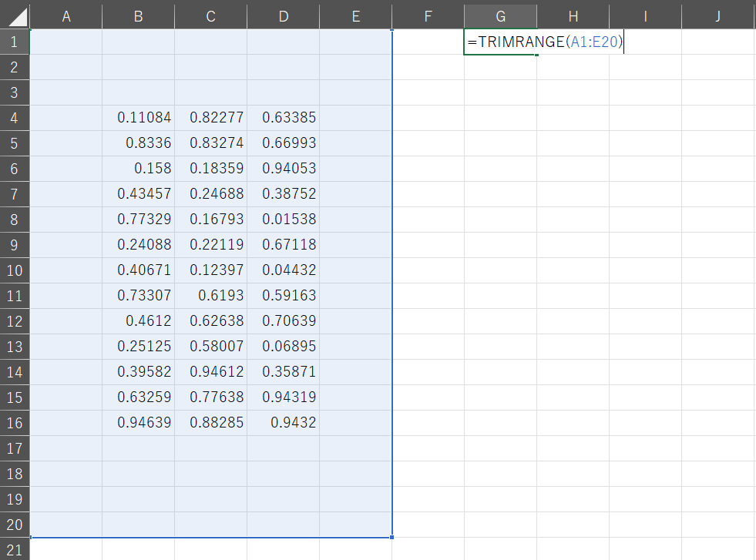The image size is (756, 560).
Task: Click the select-all corner triangle
Action: 15,15
